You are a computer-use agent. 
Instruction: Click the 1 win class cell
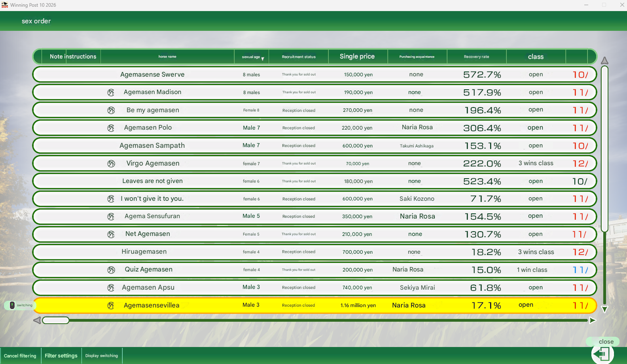coord(532,270)
